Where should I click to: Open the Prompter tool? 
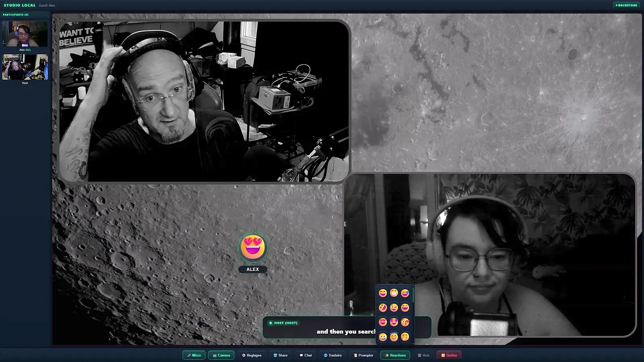pyautogui.click(x=363, y=355)
